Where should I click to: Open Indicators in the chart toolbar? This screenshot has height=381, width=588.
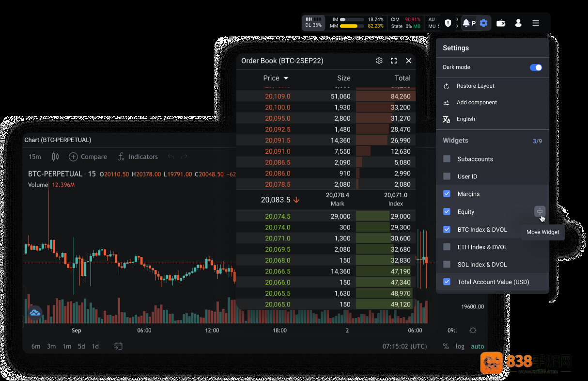(138, 157)
